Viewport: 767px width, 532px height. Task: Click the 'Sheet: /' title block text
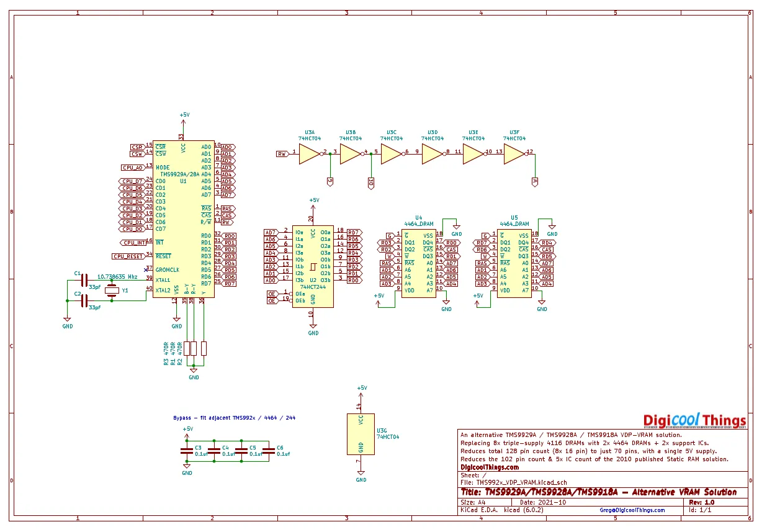coord(473,476)
